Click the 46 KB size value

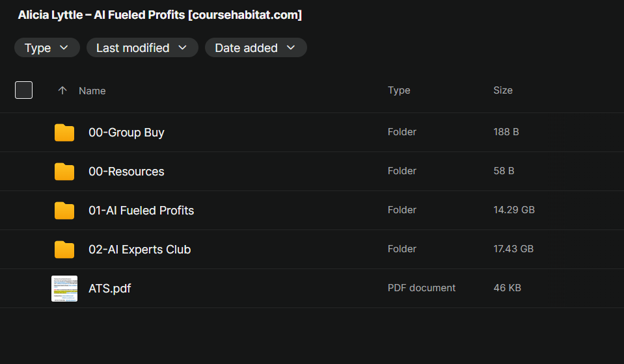508,288
